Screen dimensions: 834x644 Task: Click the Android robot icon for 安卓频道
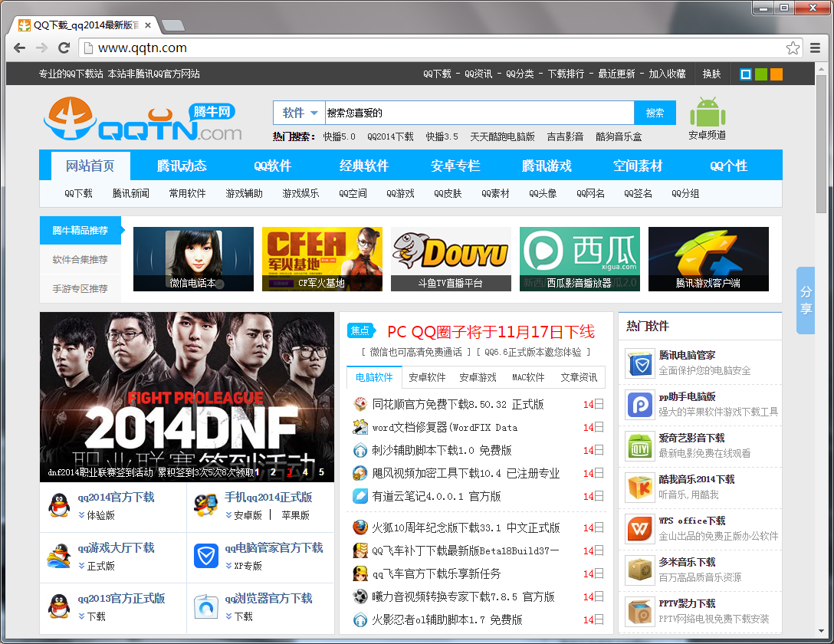(707, 113)
